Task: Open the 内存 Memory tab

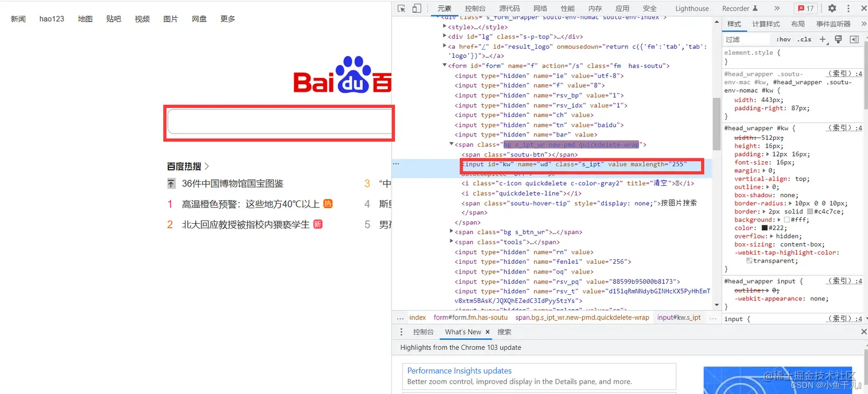Action: point(595,9)
